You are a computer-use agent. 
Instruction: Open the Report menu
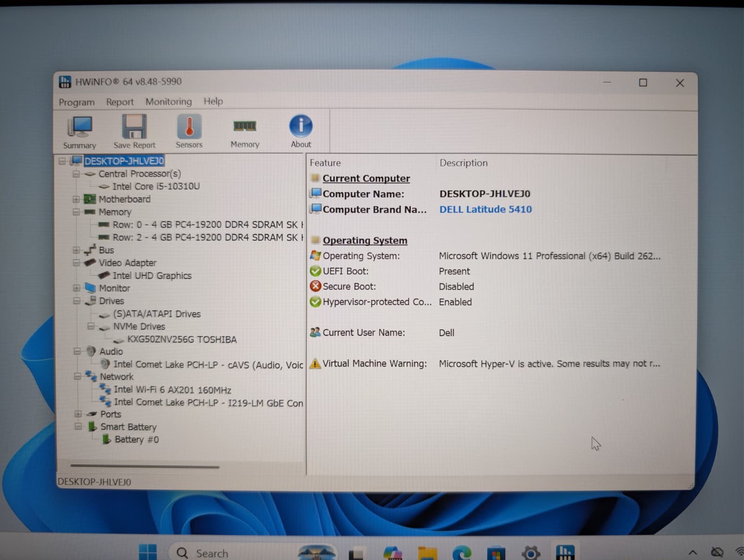click(x=120, y=102)
